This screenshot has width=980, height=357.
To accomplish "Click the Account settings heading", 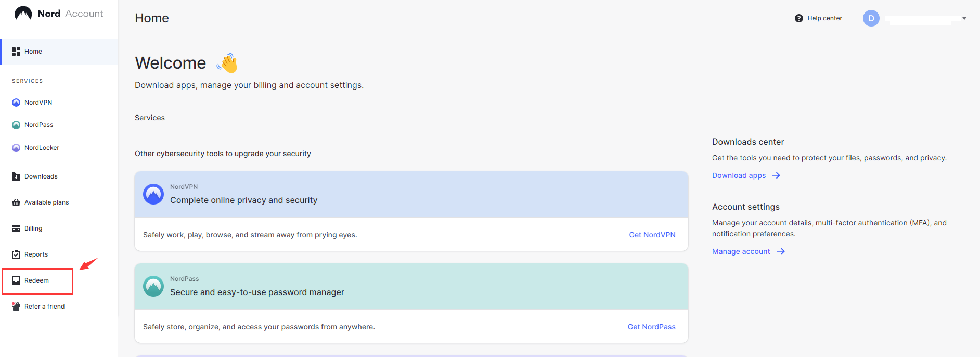I will pyautogui.click(x=746, y=207).
